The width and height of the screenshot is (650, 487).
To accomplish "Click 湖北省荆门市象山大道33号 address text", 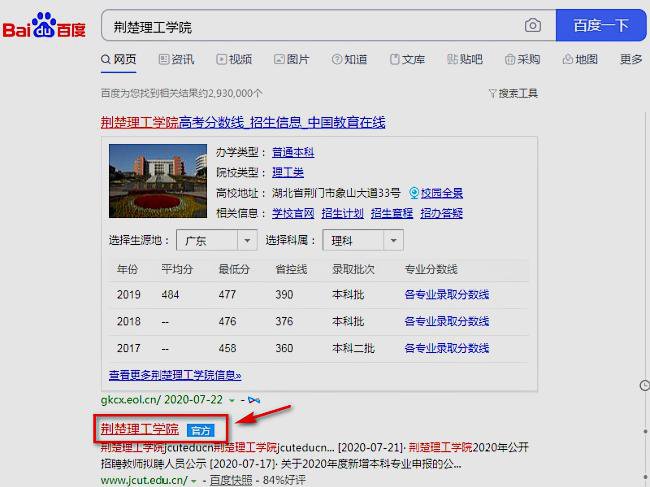I will [x=336, y=193].
